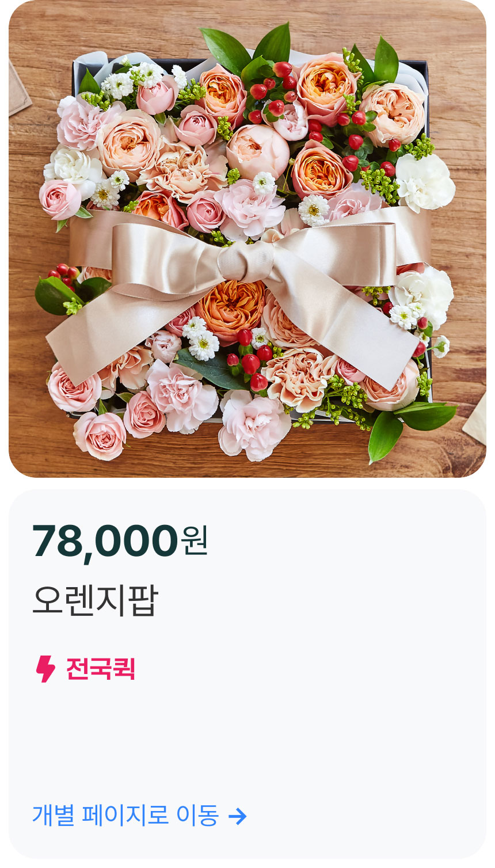The width and height of the screenshot is (495, 868).
Task: Click the paper tag on table's left edge
Action: (18, 89)
